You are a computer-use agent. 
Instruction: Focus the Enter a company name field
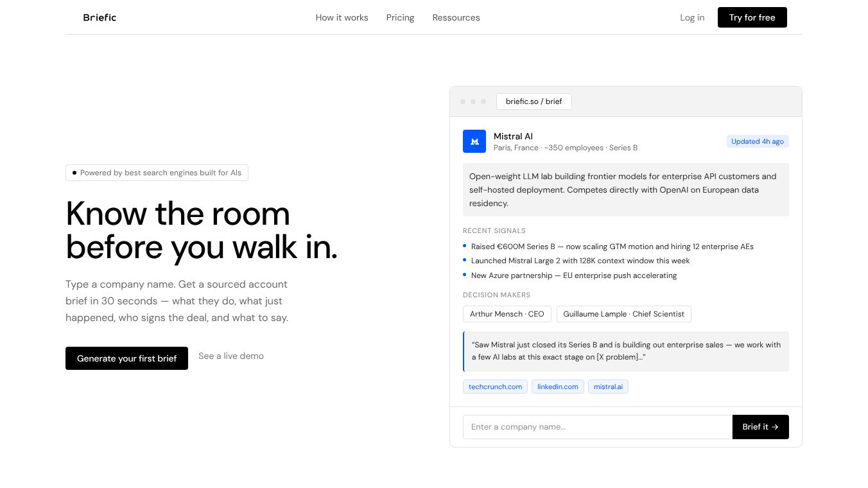[x=598, y=427]
